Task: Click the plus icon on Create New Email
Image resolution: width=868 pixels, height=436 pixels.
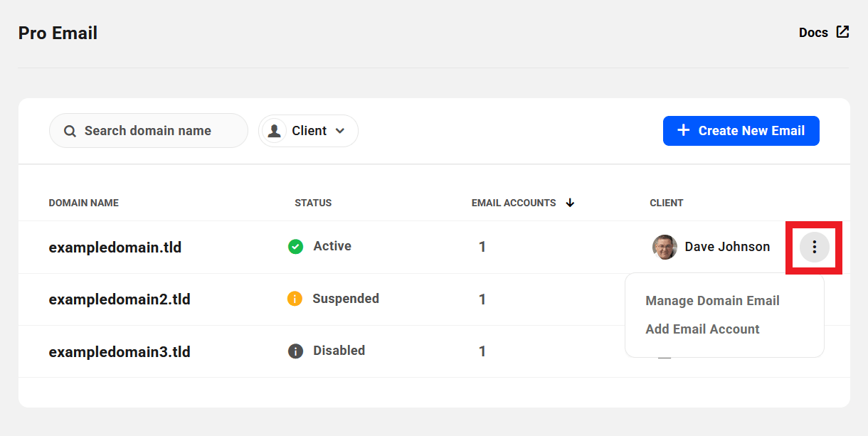Action: pos(683,130)
